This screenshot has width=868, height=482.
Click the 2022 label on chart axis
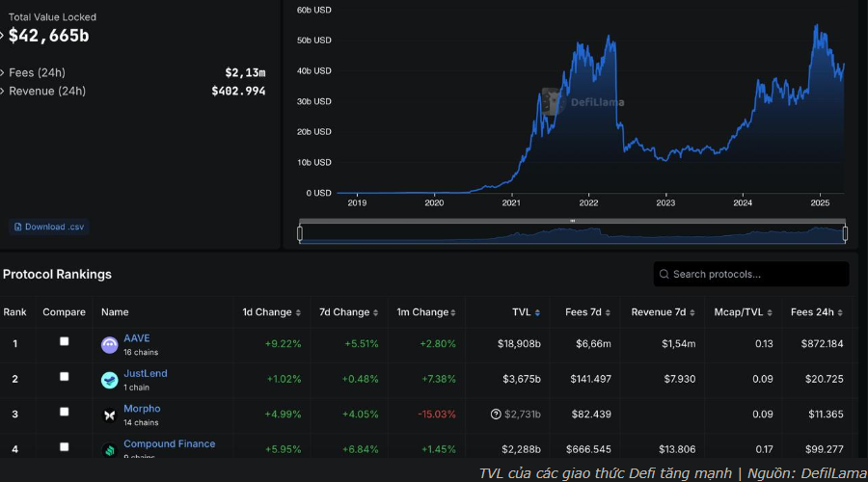tap(588, 203)
